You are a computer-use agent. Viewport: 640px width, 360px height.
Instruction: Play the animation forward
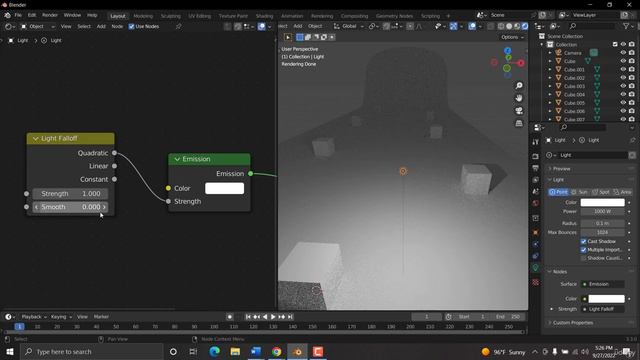273,317
